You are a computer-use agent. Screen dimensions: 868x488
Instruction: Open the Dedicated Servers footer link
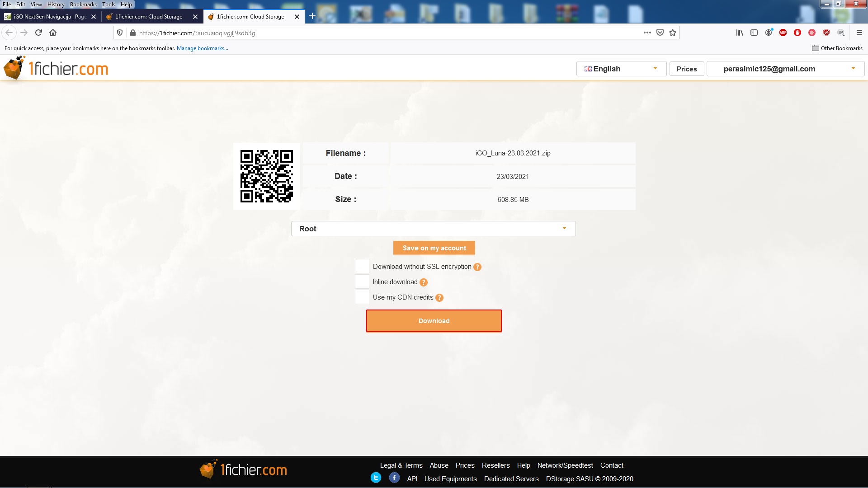[511, 479]
